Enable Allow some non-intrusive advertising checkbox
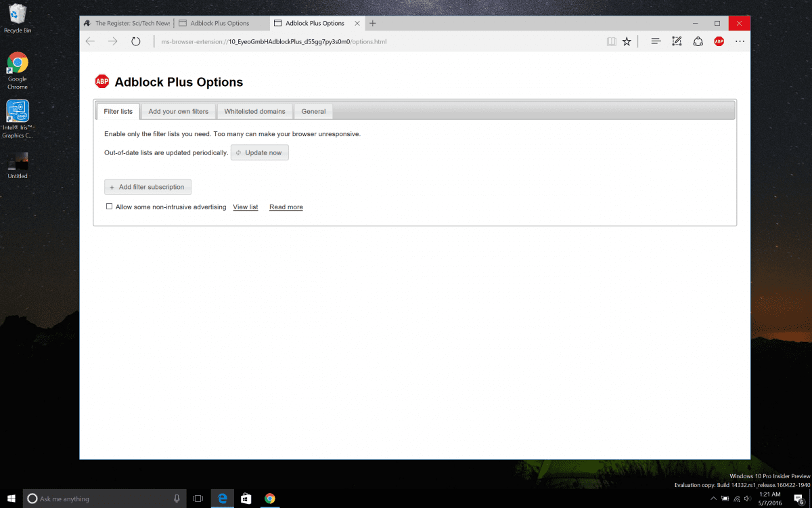Viewport: 812px width, 508px height. tap(109, 207)
